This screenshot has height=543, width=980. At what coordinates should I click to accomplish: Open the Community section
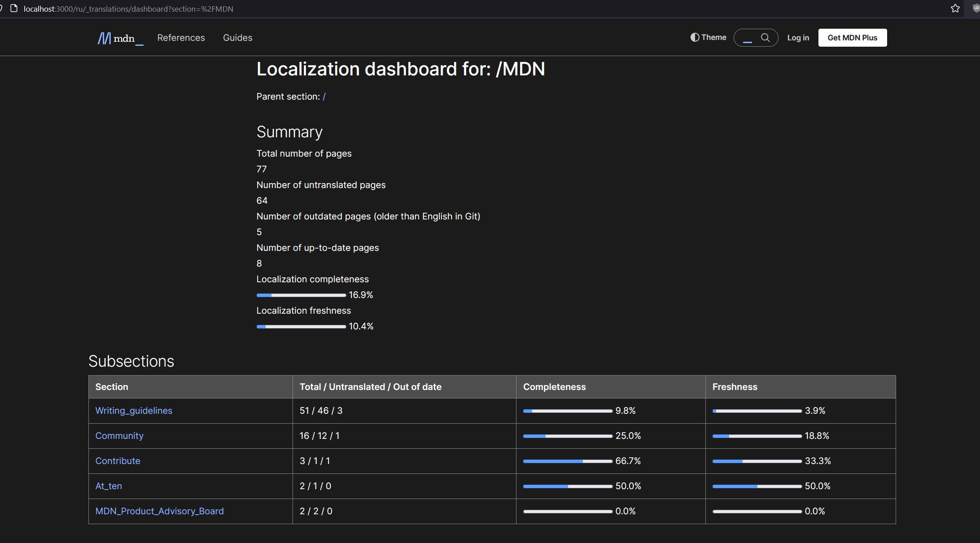[x=119, y=436]
